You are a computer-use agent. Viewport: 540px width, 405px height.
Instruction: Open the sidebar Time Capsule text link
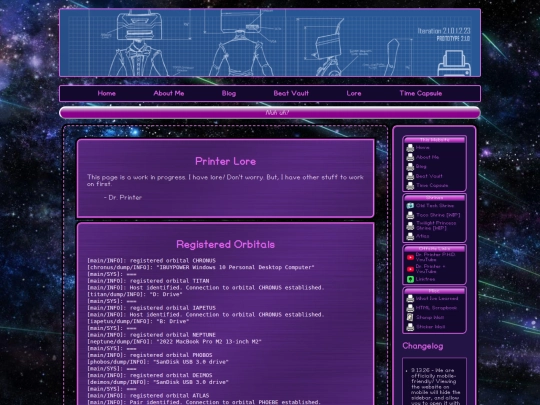(x=432, y=185)
